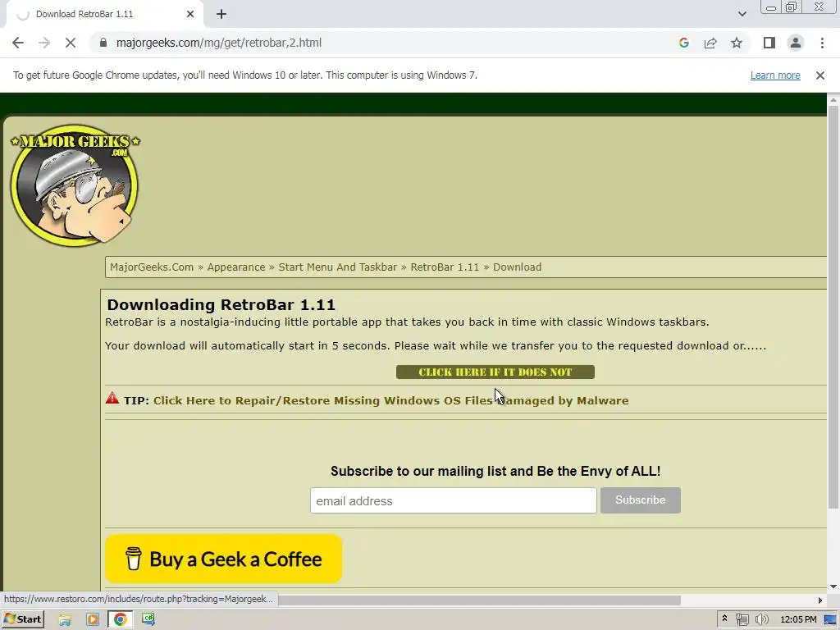Click the red warning triangle icon
This screenshot has height=630, width=840.
click(112, 398)
